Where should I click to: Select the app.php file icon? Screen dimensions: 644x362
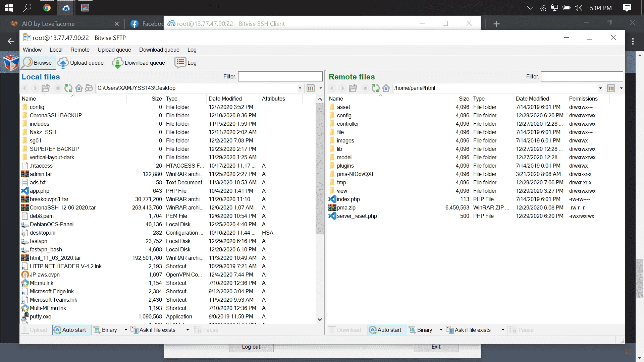coord(25,191)
